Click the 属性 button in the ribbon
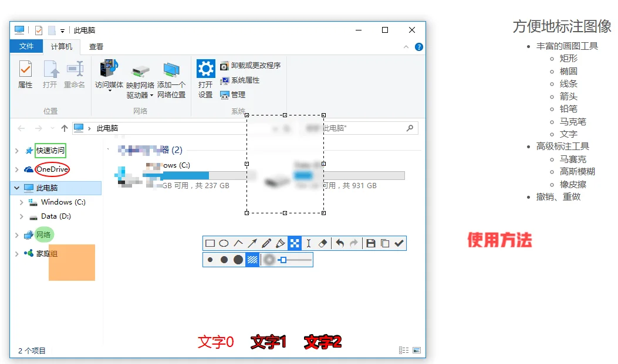Screen dimensions: 618x364 25,76
